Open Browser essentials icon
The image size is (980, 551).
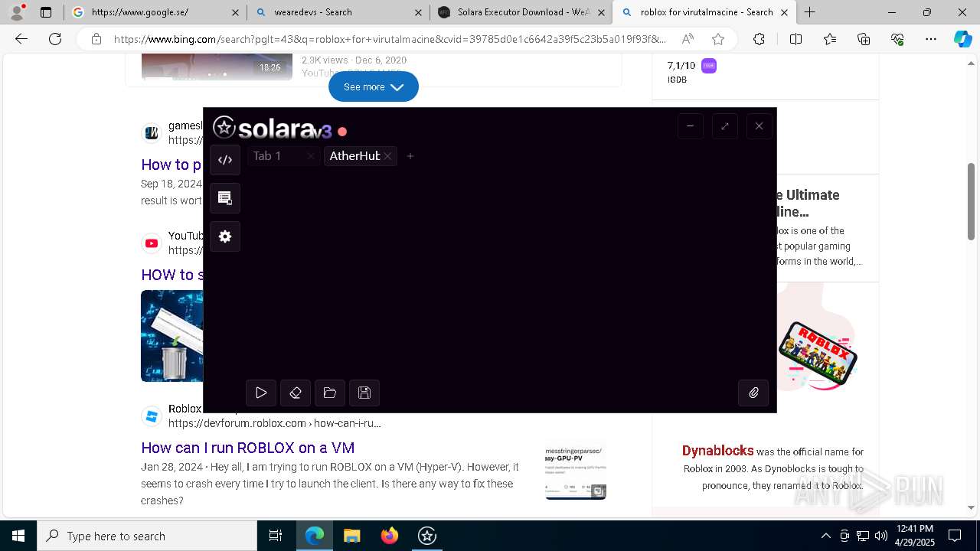[897, 39]
